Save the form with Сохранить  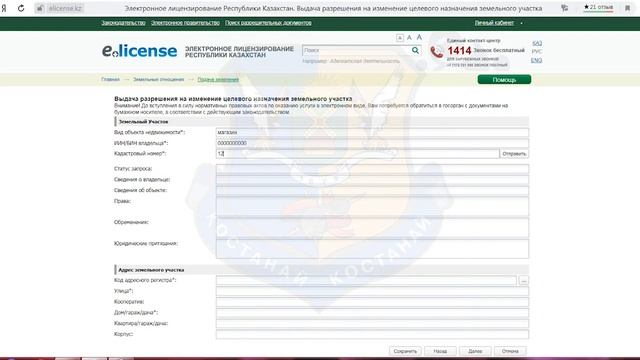[405, 351]
